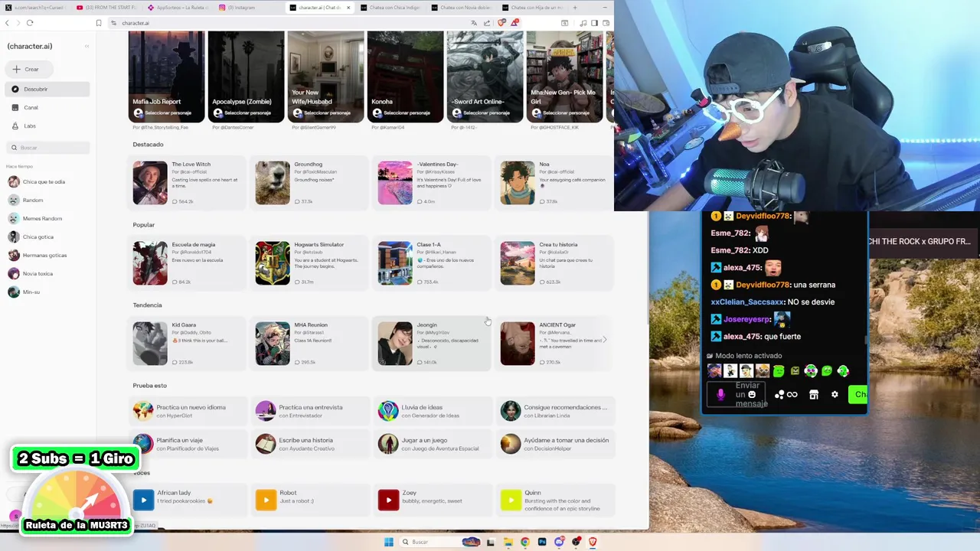Open the MHA Reunion character card
Viewport: 980px width, 551px height.
click(310, 343)
